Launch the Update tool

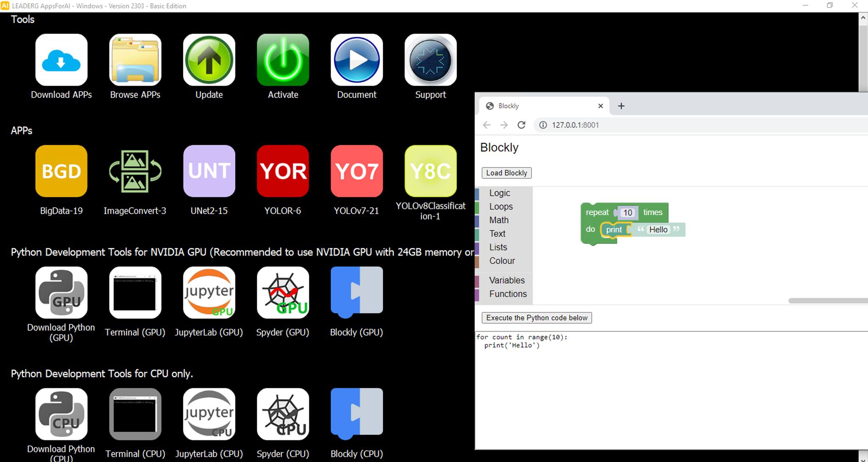click(209, 60)
